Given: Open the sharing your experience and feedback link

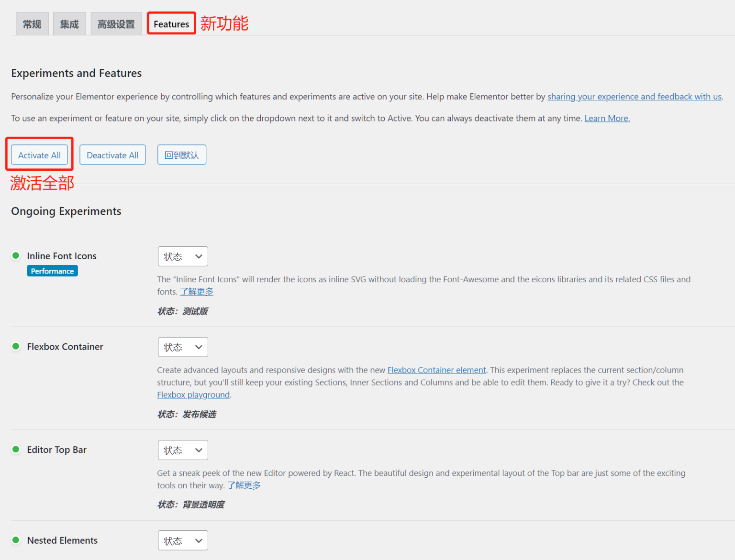Looking at the screenshot, I should tap(635, 97).
